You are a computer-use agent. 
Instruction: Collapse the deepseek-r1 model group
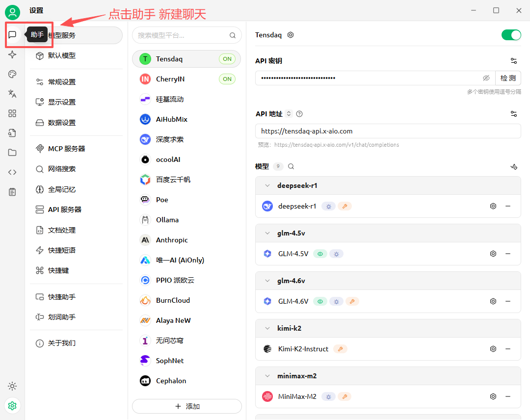267,185
